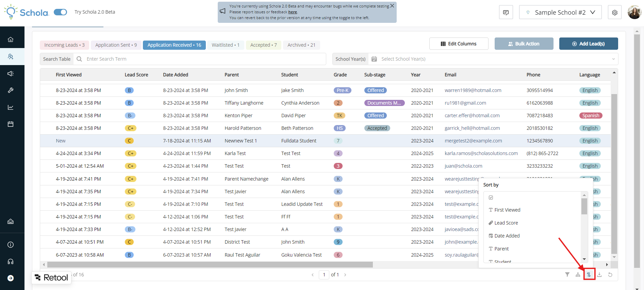Click Tiffany Langhorne parent cell

244,103
